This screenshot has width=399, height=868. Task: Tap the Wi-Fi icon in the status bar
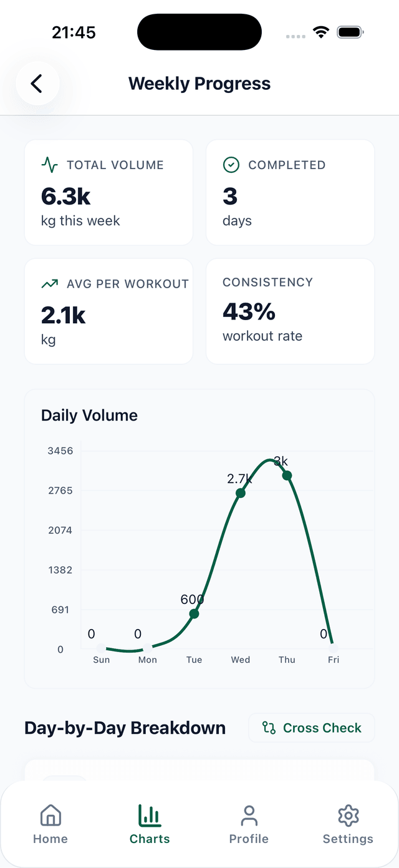pos(321,31)
